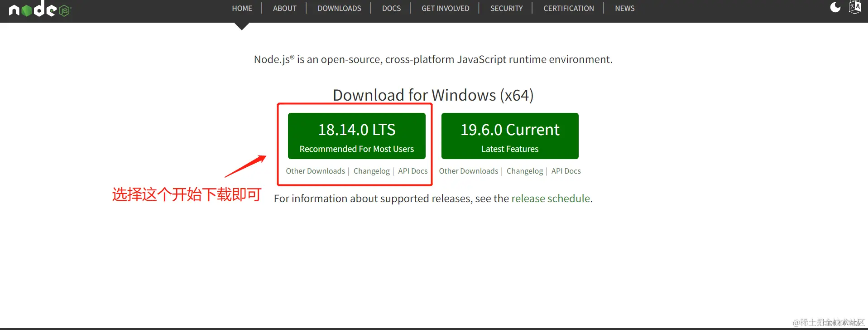The width and height of the screenshot is (868, 330).
Task: Open Other Downloads under Current
Action: click(469, 171)
